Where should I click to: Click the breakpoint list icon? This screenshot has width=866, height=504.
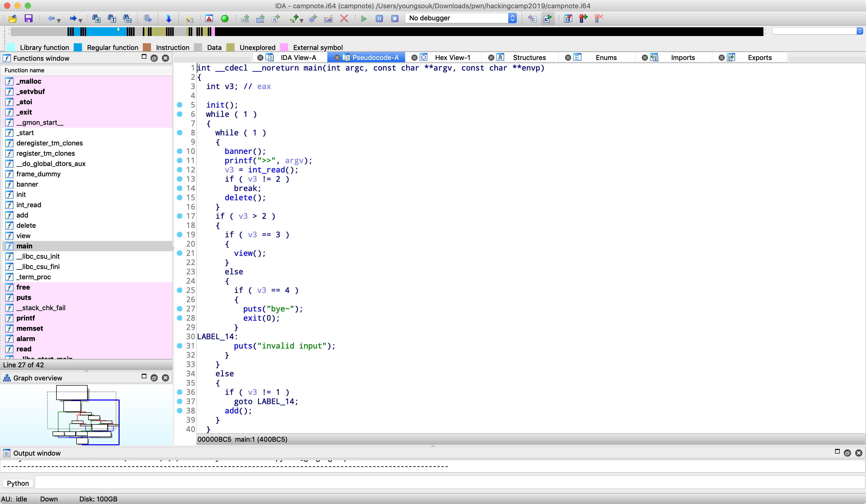568,18
